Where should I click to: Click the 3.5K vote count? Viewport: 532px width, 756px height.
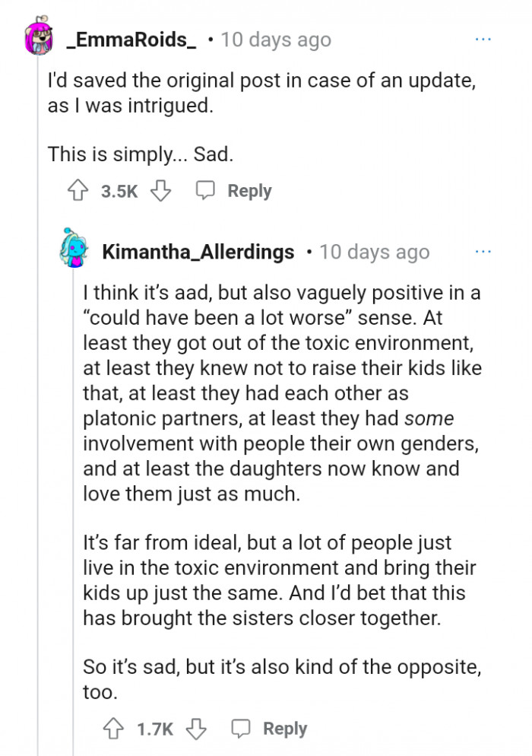[x=119, y=192]
